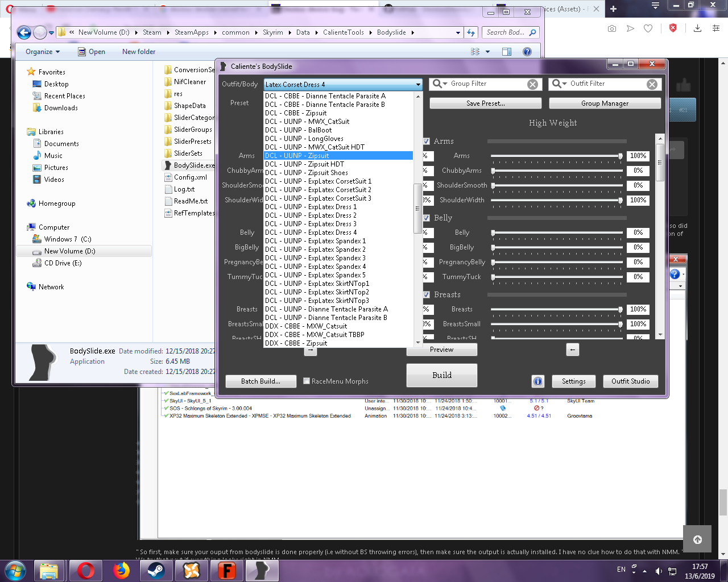Select 'DCL - UUNP - BalBoot' entry

(x=338, y=130)
